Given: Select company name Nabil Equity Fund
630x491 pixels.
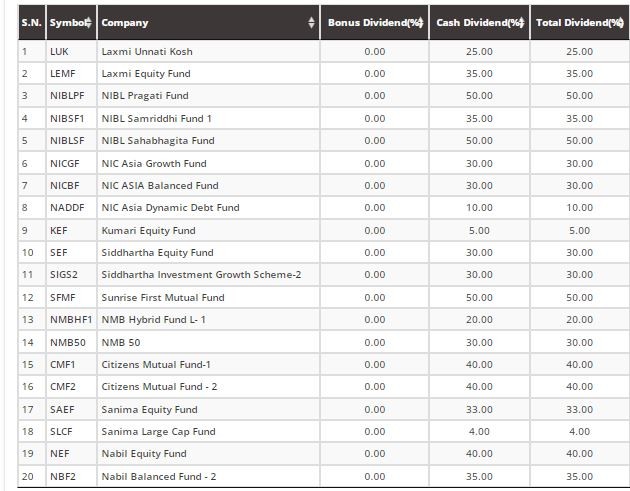Looking at the screenshot, I should coord(144,454).
